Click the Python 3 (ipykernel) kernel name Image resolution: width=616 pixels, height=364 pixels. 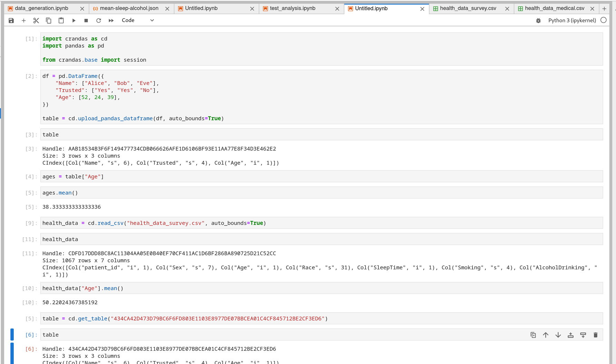point(572,20)
